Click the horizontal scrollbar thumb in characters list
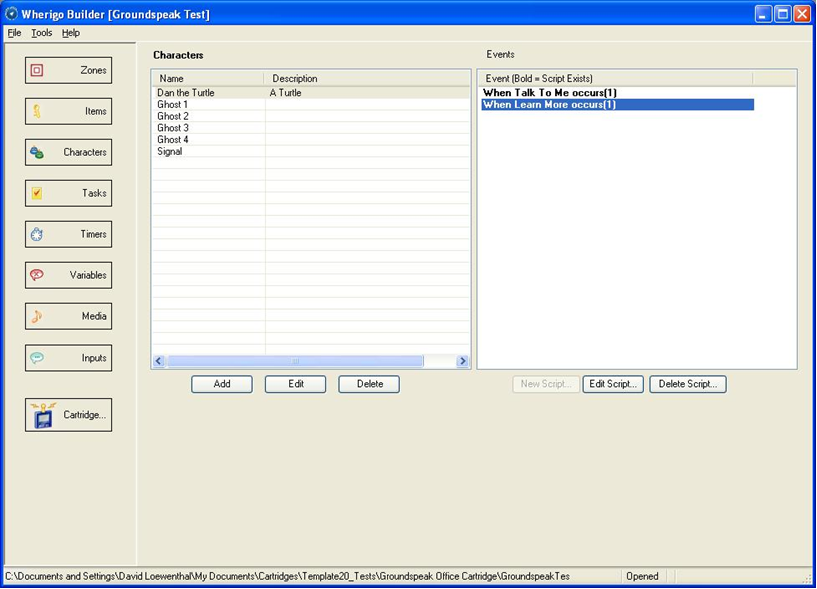The image size is (817, 589). [295, 361]
